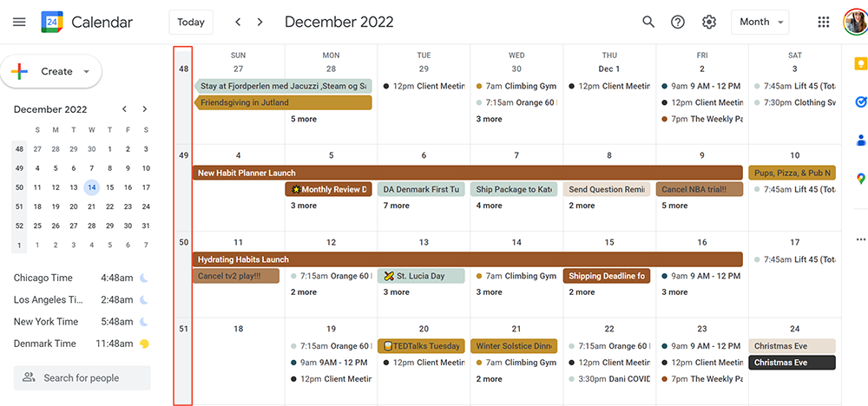Open the Settings gear menu
868x406 pixels.
point(709,22)
